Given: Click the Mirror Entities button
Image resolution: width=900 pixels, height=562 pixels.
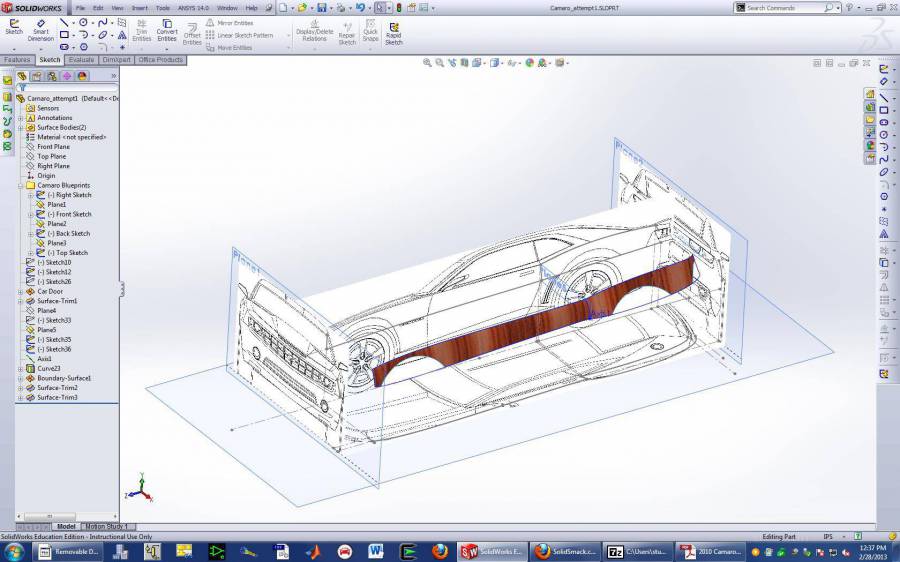Looking at the screenshot, I should point(230,22).
